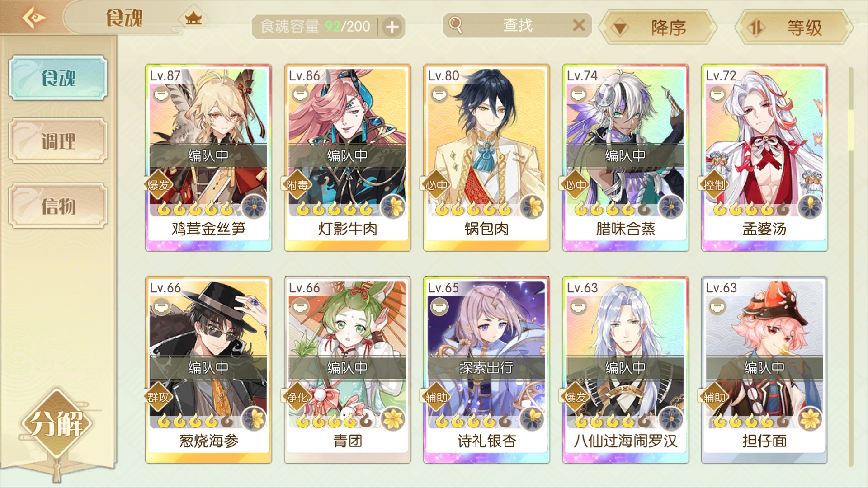Screen dimensions: 868x488
Task: Click the back arrow icon
Action: [33, 18]
